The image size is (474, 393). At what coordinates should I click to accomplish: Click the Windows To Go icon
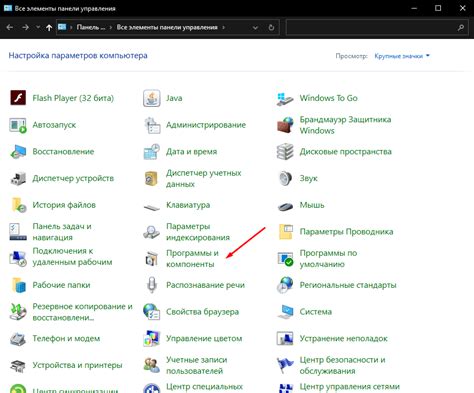tap(285, 99)
